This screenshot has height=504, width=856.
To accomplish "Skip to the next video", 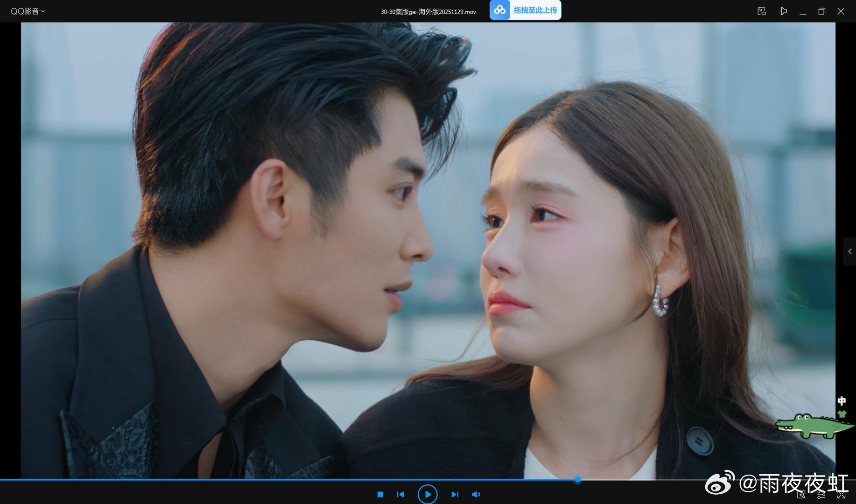I will coord(455,494).
